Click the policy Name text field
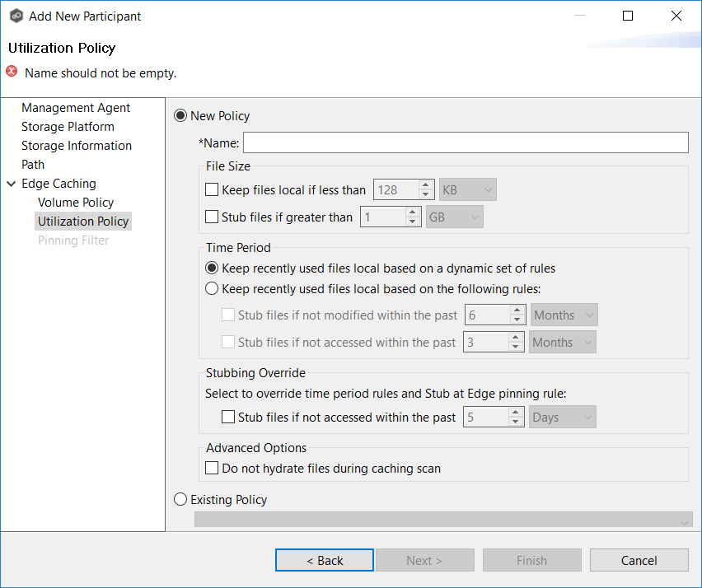The image size is (702, 588). (x=465, y=142)
